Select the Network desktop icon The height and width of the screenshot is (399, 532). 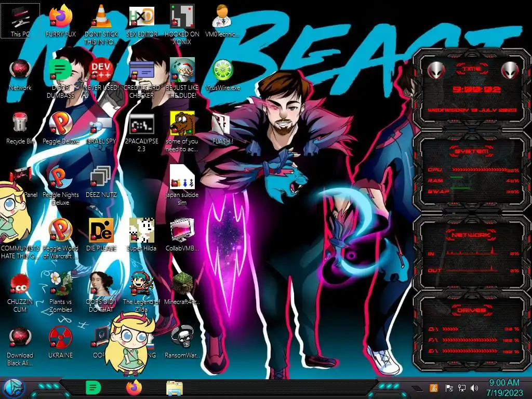(x=20, y=75)
